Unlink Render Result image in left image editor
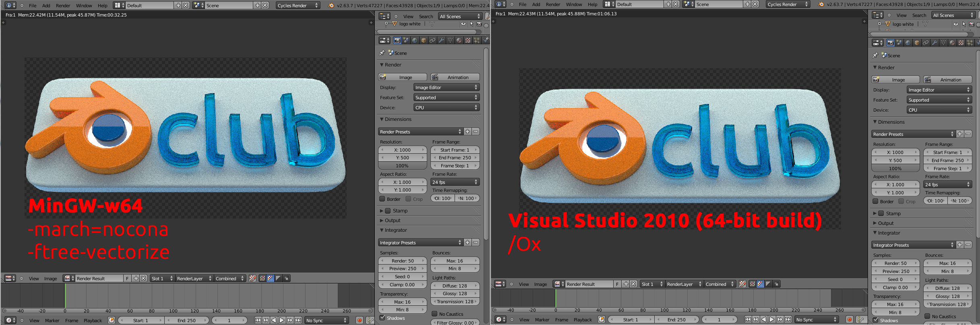 point(143,278)
